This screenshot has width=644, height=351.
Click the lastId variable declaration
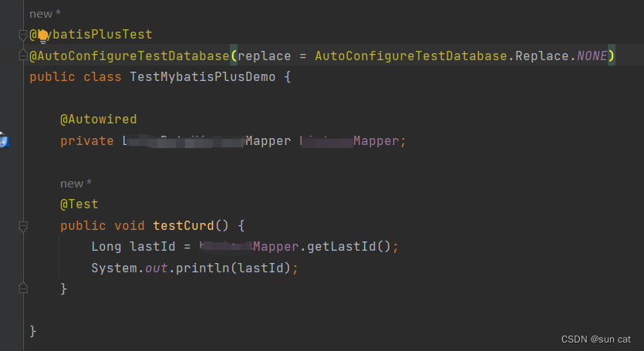[x=149, y=247]
